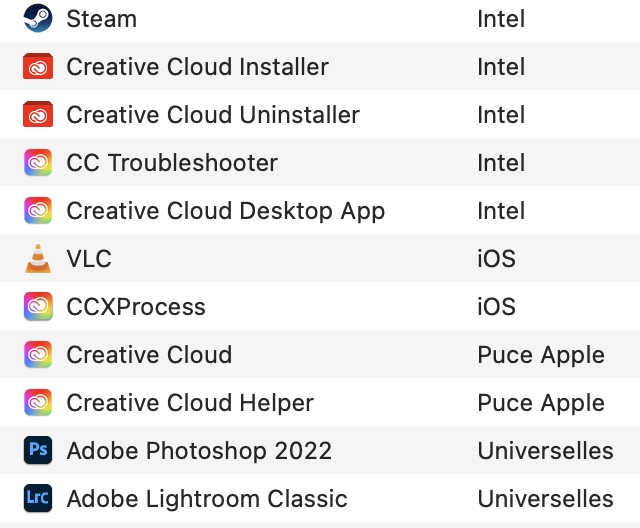Select the Adobe Photoshop 2022 entry
The width and height of the screenshot is (640, 528).
tap(199, 451)
